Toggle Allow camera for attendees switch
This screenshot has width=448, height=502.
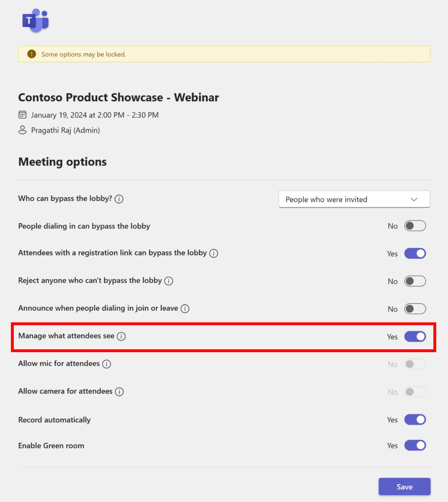click(x=415, y=392)
